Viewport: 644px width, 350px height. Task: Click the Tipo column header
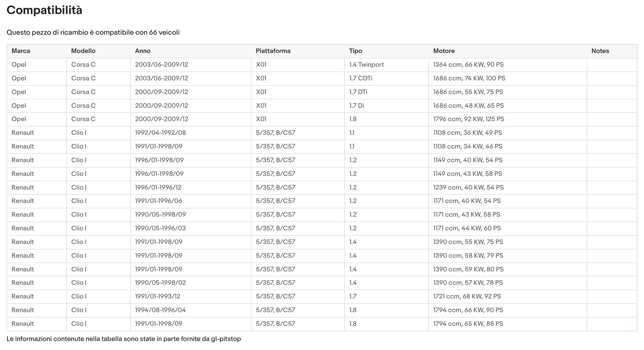tap(386, 51)
